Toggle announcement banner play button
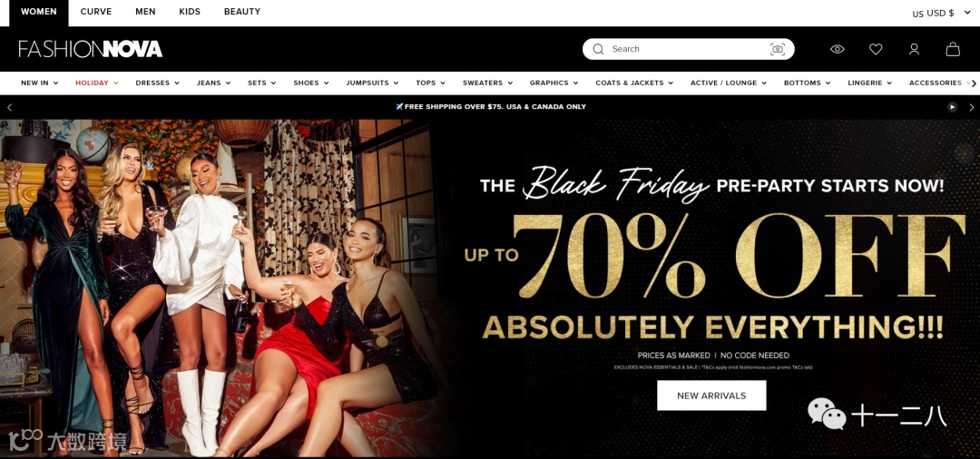 click(952, 107)
